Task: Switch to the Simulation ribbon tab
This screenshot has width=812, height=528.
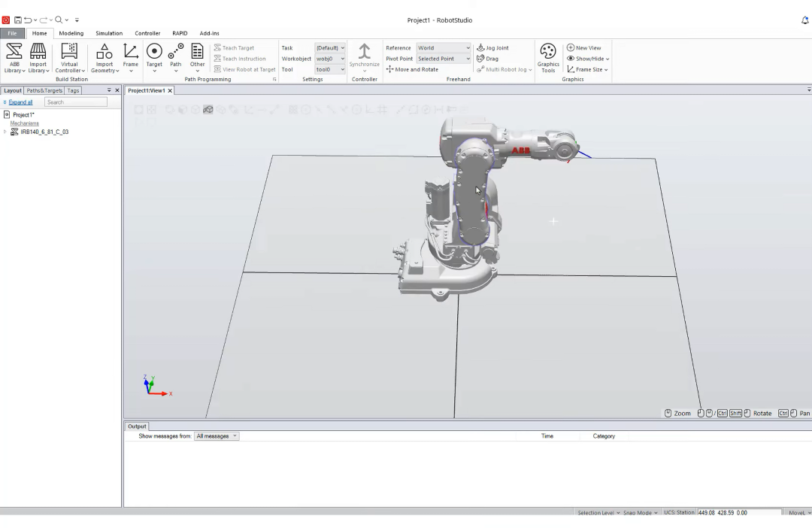Action: click(109, 33)
